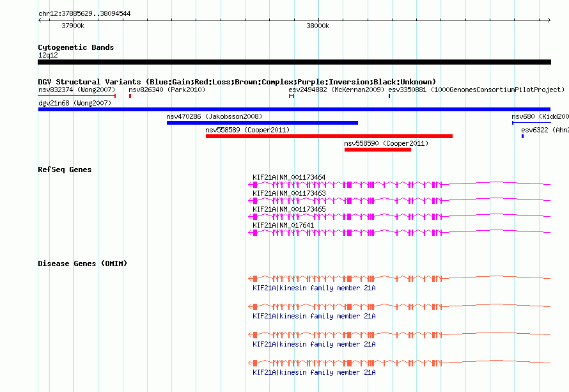
Task: Click the 37900k ruler tick label
Action: [x=73, y=26]
